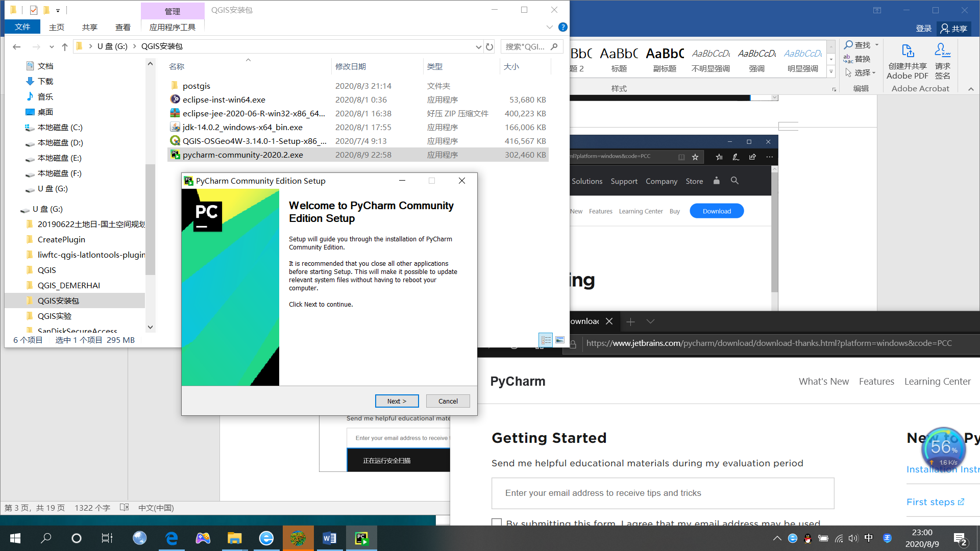Open File Explorer help icon
The image size is (980, 551).
(x=562, y=27)
